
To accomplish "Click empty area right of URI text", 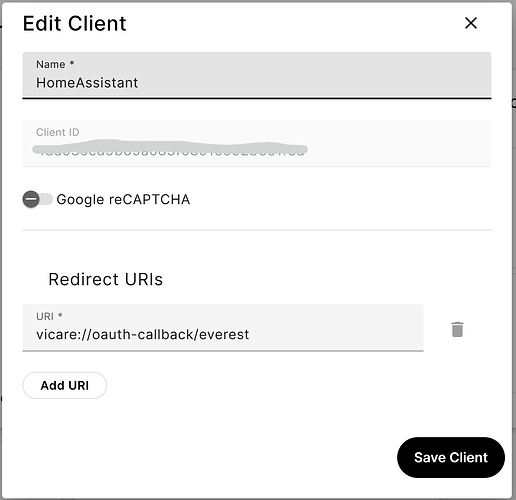I will pos(335,334).
